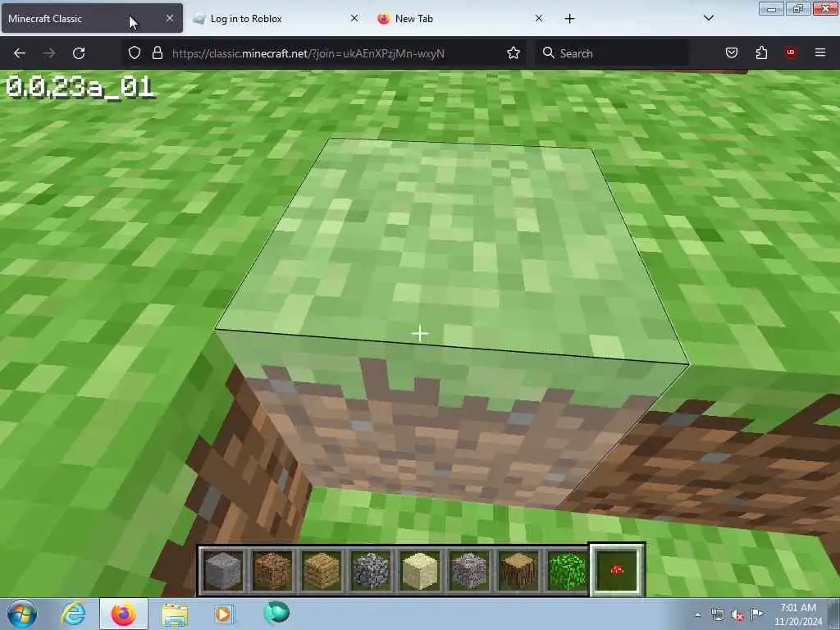Reload the Minecraft Classic page

(x=79, y=53)
